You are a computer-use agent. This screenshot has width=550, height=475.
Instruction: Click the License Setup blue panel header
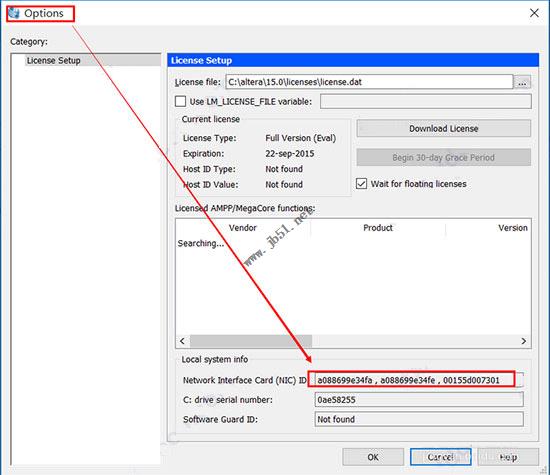tap(353, 60)
